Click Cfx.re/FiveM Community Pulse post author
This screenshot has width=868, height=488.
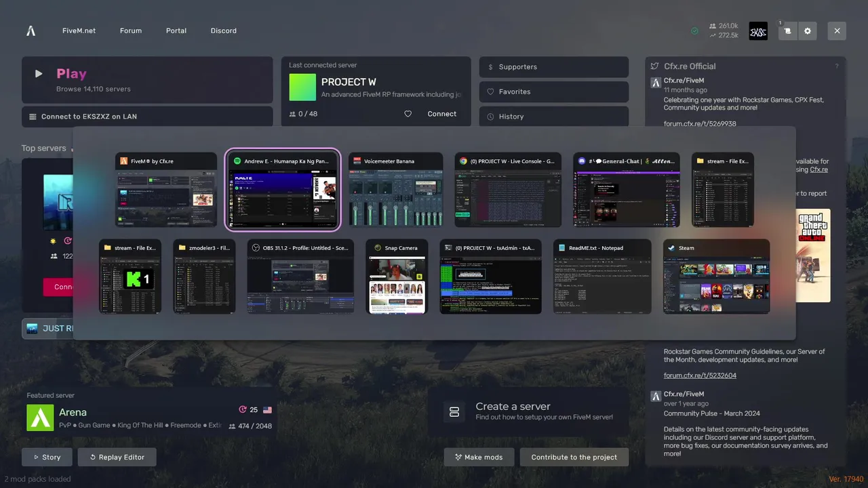click(x=684, y=394)
